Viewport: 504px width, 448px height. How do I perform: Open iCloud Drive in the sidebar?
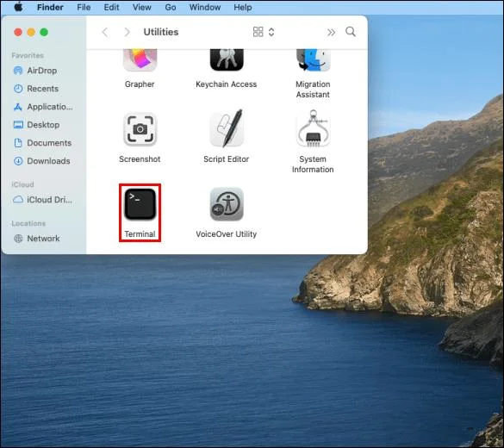pyautogui.click(x=43, y=200)
